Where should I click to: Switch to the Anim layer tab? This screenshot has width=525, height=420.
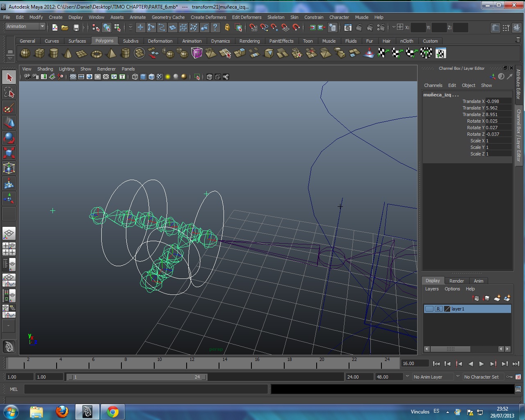coord(479,281)
